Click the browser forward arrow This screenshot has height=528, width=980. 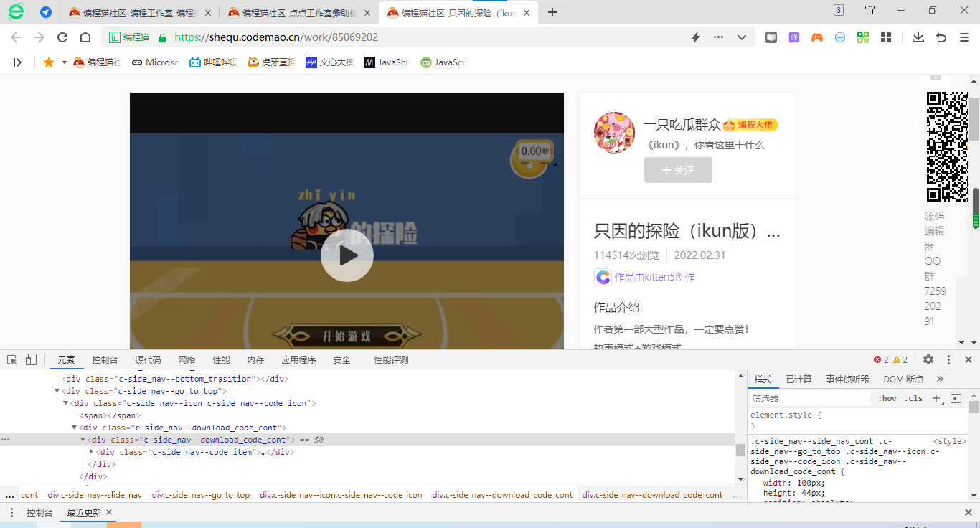click(x=39, y=37)
